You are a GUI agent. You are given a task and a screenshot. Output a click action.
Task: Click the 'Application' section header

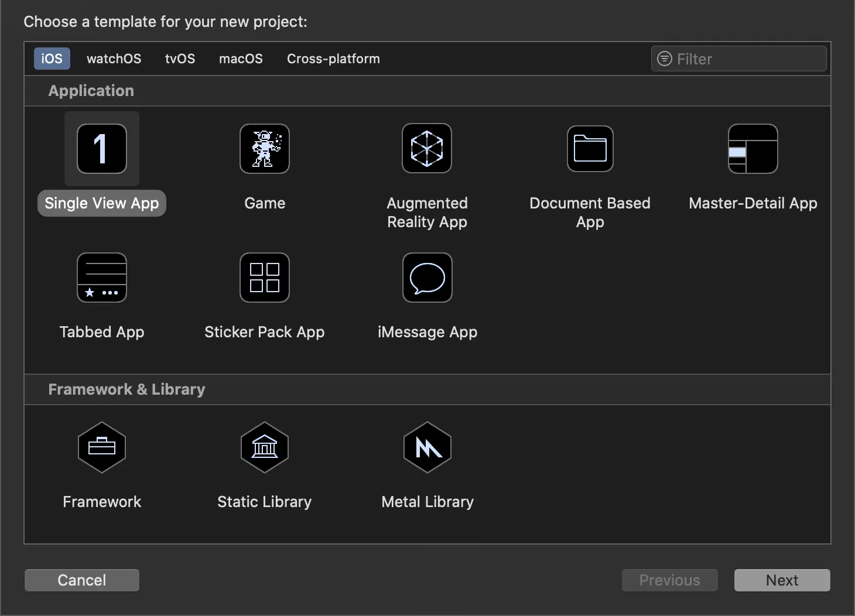pyautogui.click(x=91, y=91)
